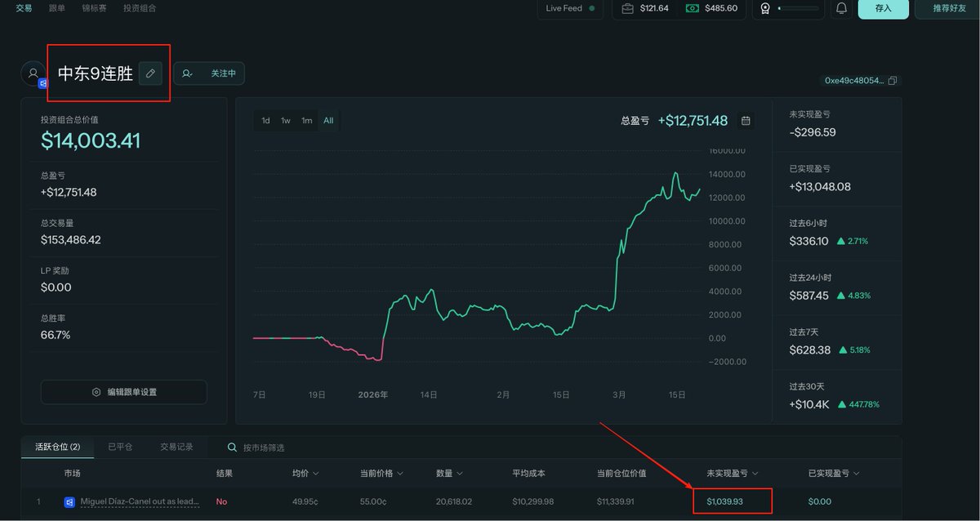
Task: Click the user avatar icon
Action: [x=33, y=73]
